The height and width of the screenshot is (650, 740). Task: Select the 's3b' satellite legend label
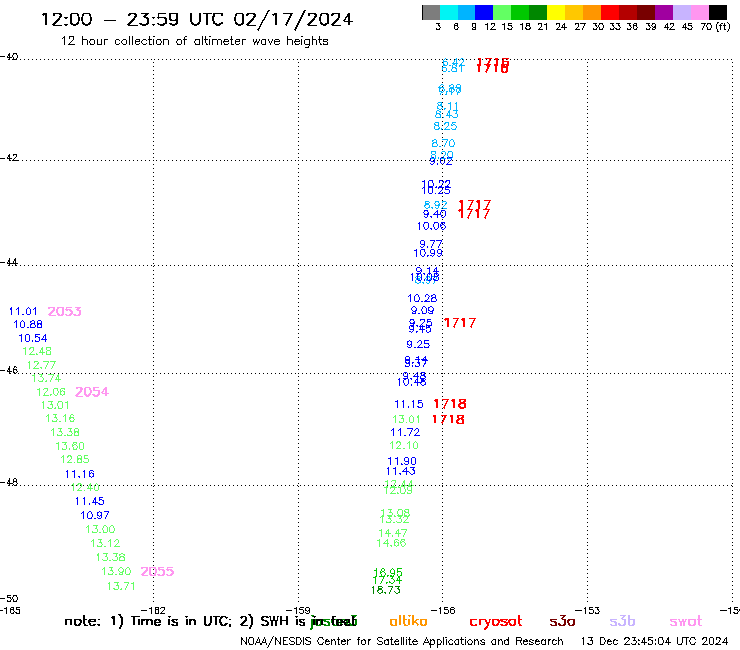[x=622, y=621]
